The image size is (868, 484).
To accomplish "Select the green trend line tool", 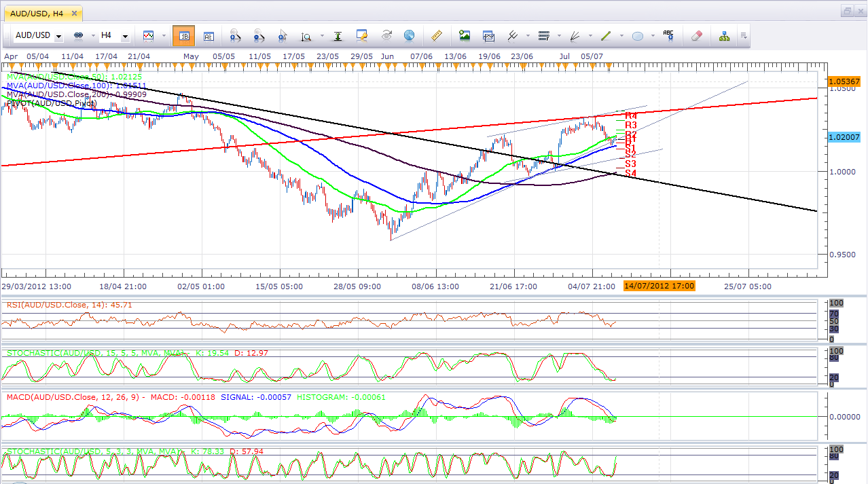I will (606, 35).
